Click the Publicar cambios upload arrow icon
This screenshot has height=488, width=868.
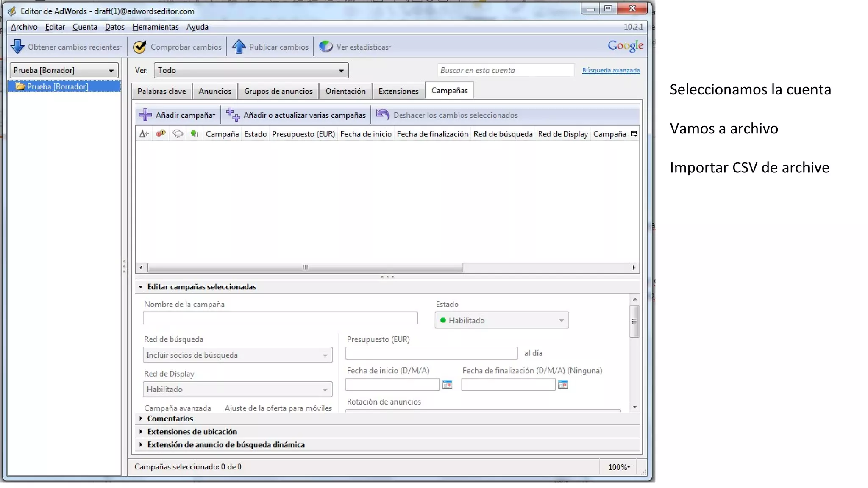(239, 47)
